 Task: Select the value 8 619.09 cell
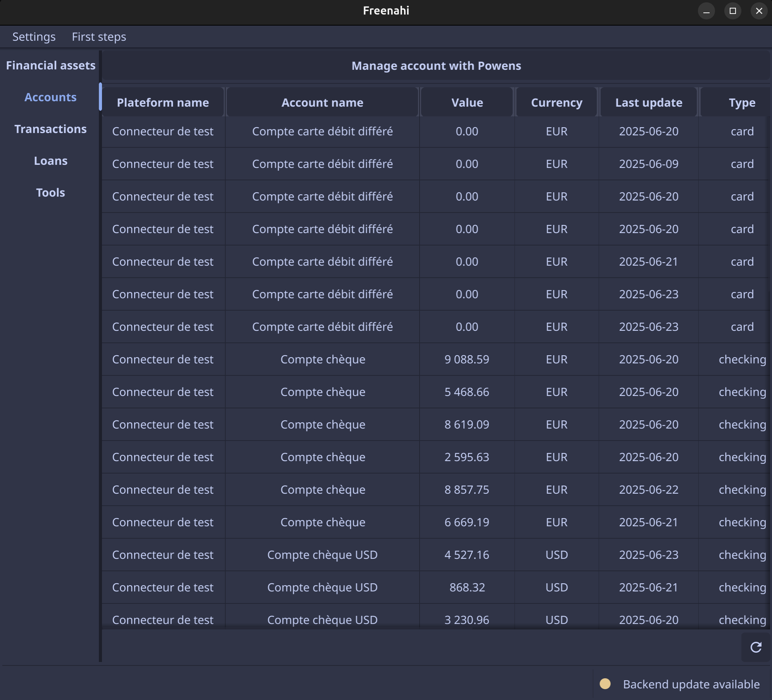pyautogui.click(x=467, y=424)
